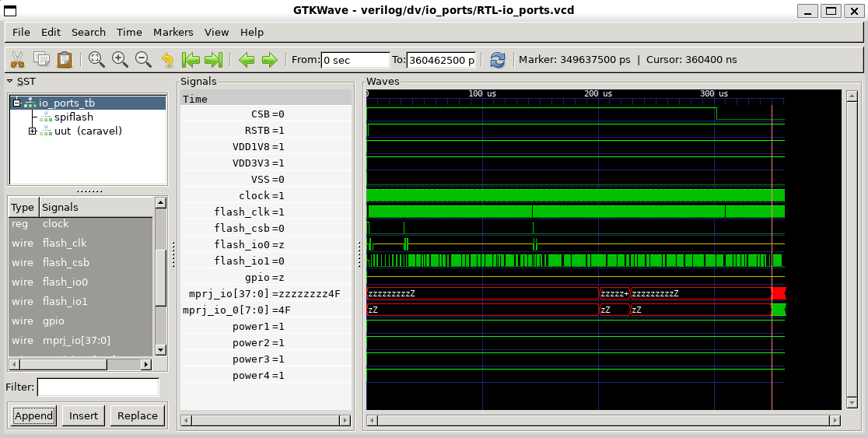Open the File menu
Screen dimensions: 868x438
[21, 32]
